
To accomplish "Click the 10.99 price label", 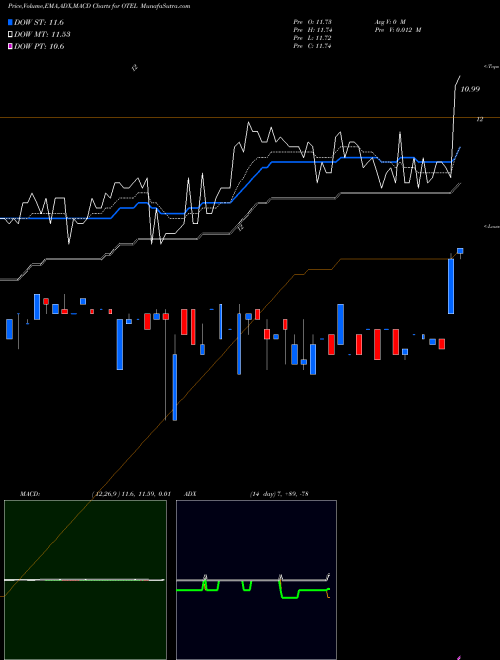I will (470, 89).
